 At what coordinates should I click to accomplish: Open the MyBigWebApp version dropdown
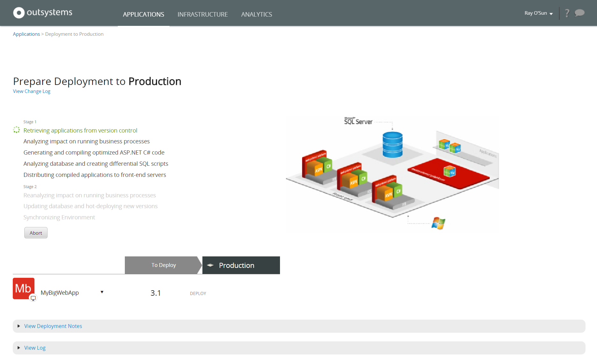[x=102, y=292]
